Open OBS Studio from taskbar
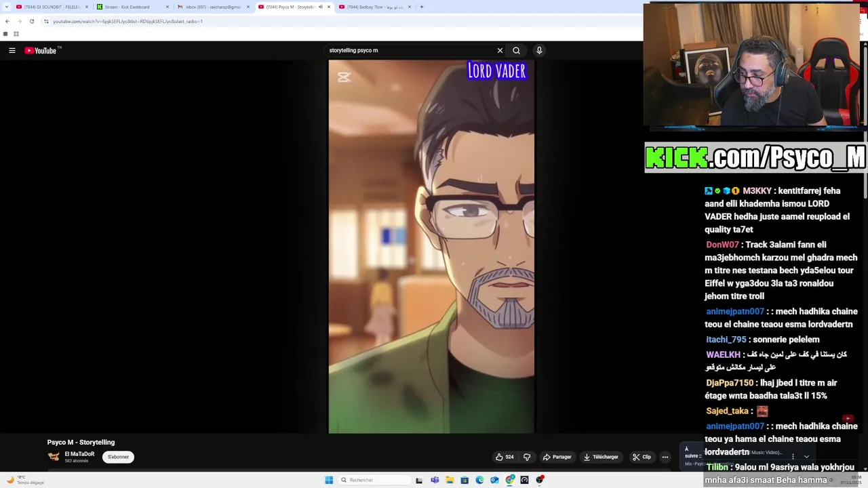The width and height of the screenshot is (868, 488). pyautogui.click(x=540, y=480)
